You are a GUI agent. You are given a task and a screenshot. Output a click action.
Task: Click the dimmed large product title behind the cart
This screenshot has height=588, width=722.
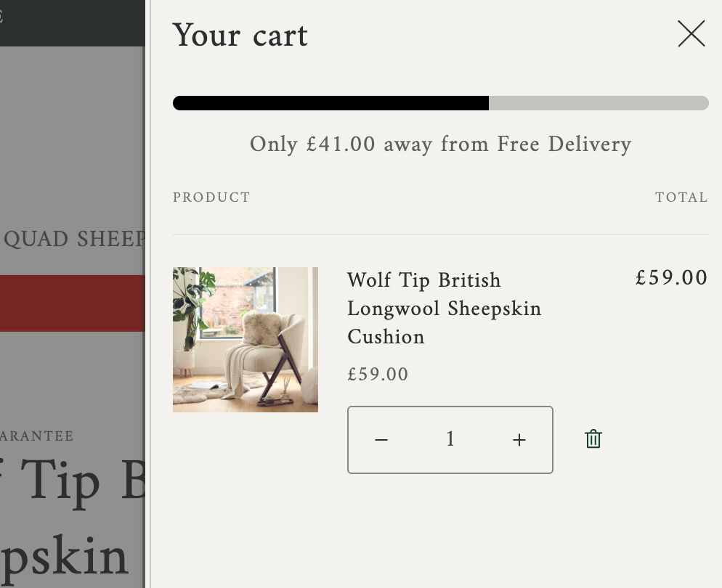tap(73, 483)
